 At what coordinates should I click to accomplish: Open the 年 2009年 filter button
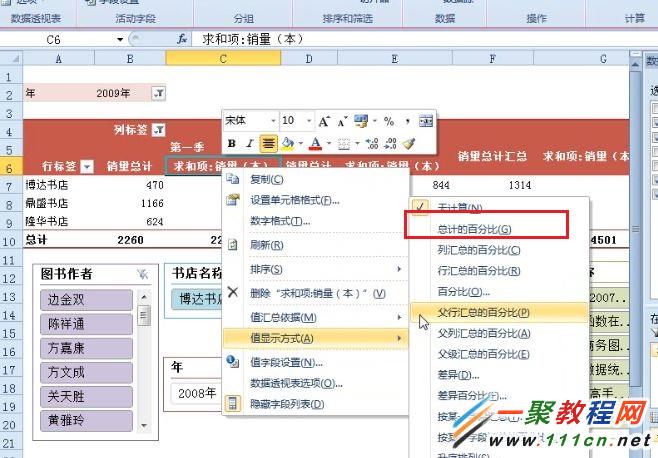159,93
